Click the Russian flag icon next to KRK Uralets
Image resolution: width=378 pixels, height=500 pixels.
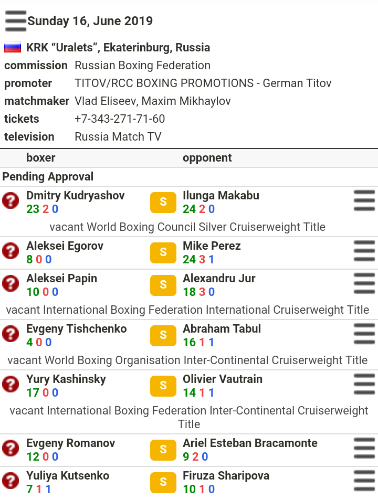(x=13, y=48)
